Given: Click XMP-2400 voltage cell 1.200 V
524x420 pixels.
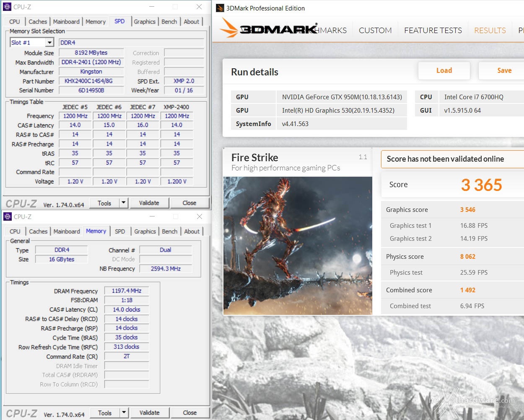Looking at the screenshot, I should (x=177, y=181).
